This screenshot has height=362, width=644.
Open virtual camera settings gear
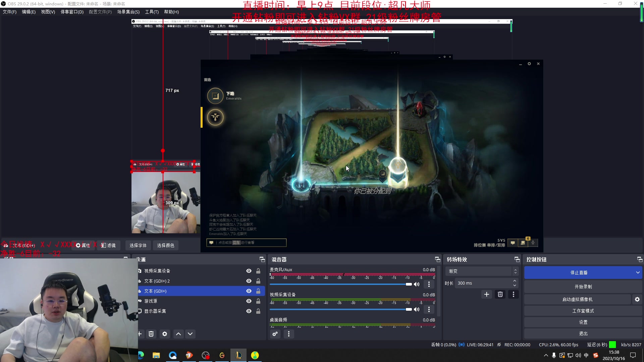(637, 299)
